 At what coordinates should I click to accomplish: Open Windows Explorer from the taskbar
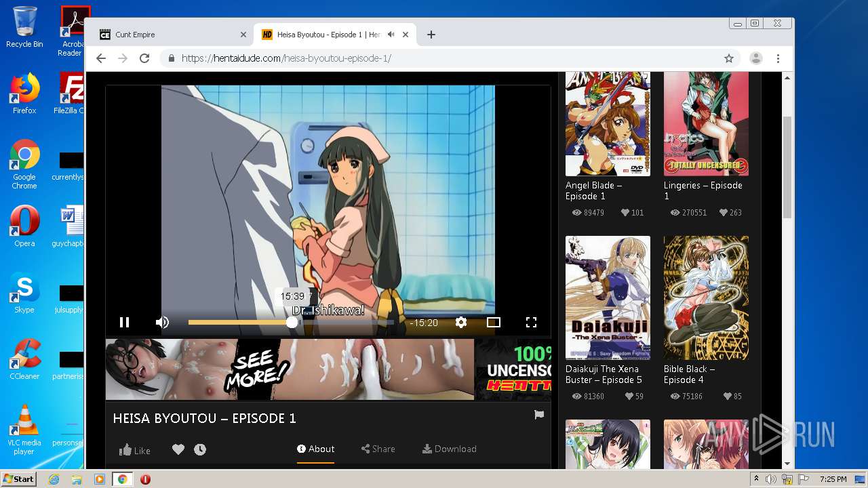[x=77, y=479]
